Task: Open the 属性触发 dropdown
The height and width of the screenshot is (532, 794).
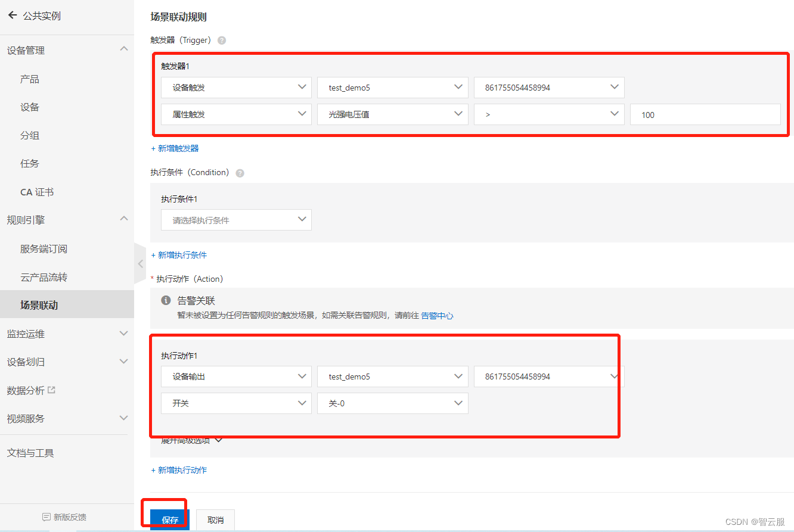Action: 236,114
